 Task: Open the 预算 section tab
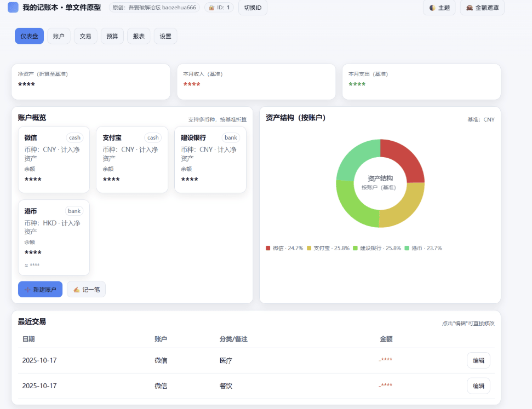click(x=112, y=36)
